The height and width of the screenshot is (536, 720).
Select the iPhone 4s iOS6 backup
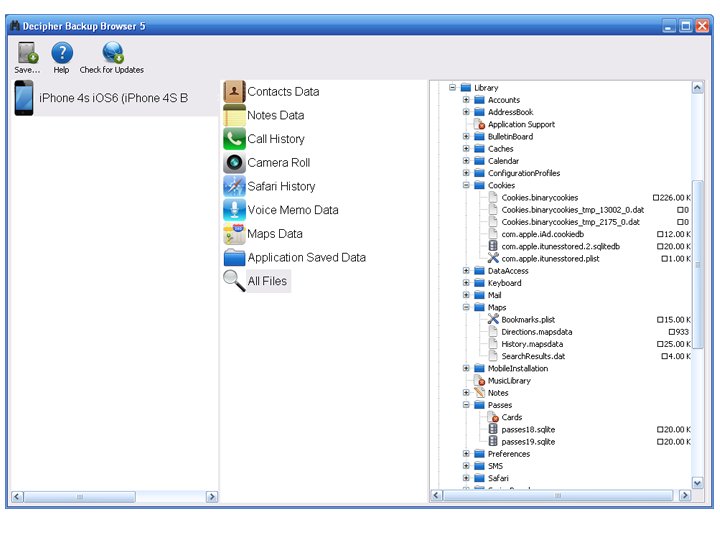click(112, 98)
